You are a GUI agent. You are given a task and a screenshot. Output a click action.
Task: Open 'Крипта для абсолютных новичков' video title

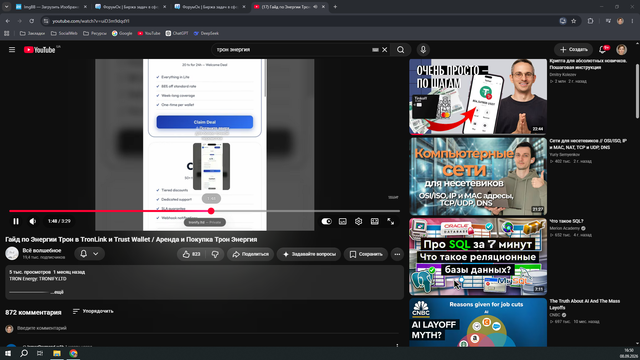[588, 64]
